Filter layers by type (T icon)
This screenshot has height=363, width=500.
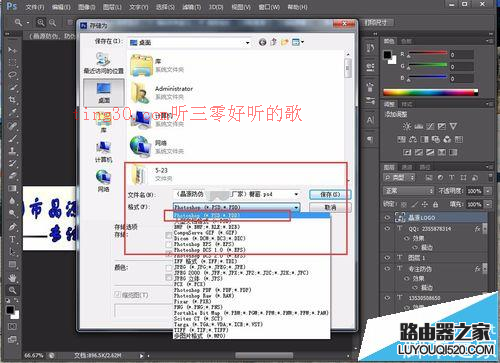[451, 178]
